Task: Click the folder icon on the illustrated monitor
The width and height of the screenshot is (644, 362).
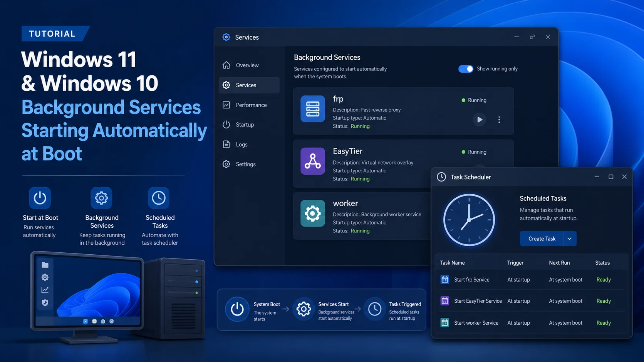Action: click(45, 265)
